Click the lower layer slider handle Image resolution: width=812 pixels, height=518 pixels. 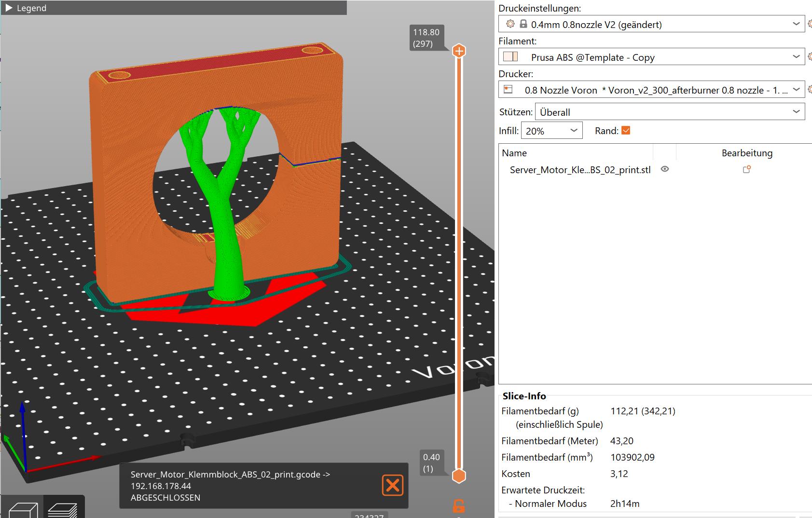point(459,476)
